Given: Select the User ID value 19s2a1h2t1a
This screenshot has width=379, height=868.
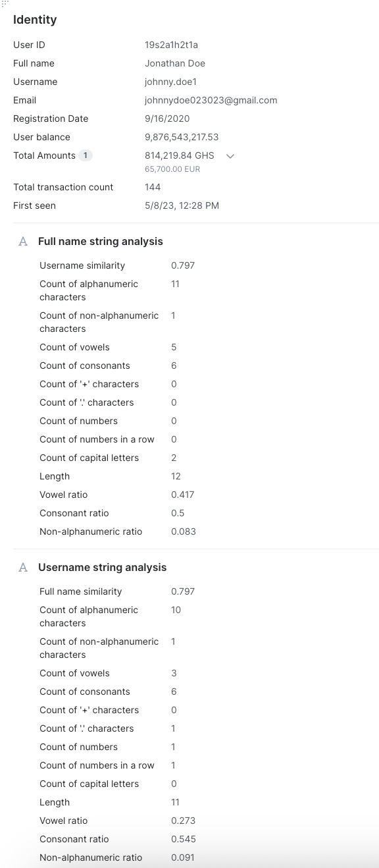Looking at the screenshot, I should [171, 45].
